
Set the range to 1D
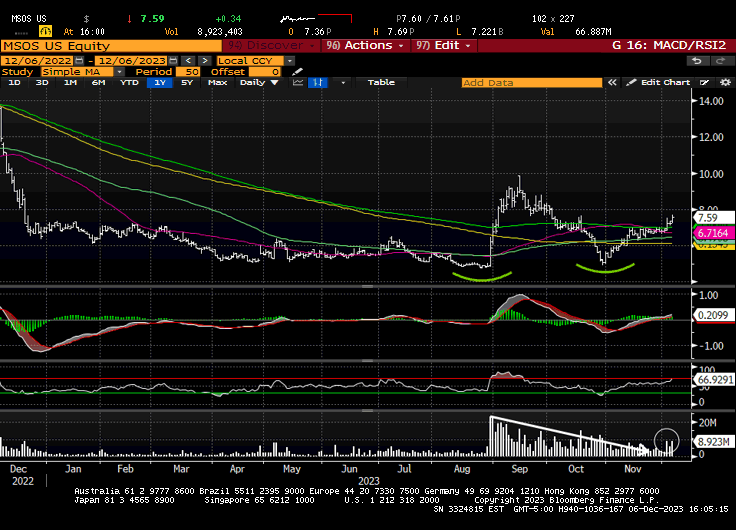[x=15, y=83]
